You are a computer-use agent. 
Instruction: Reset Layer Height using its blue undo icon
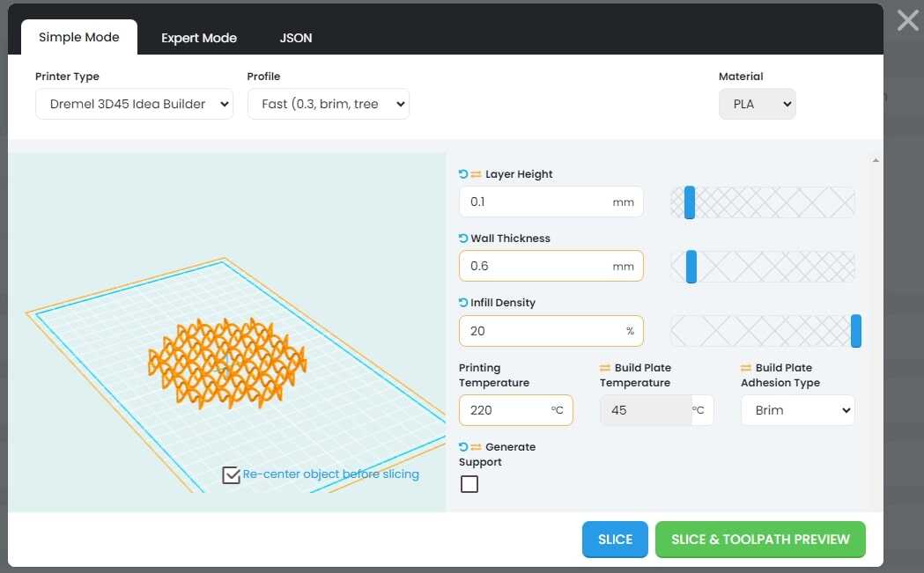click(463, 174)
